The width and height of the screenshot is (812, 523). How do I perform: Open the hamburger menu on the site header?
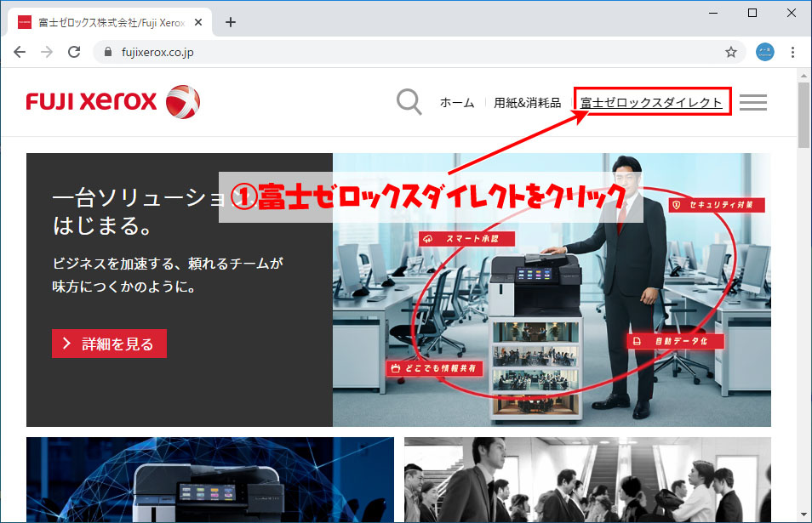753,102
